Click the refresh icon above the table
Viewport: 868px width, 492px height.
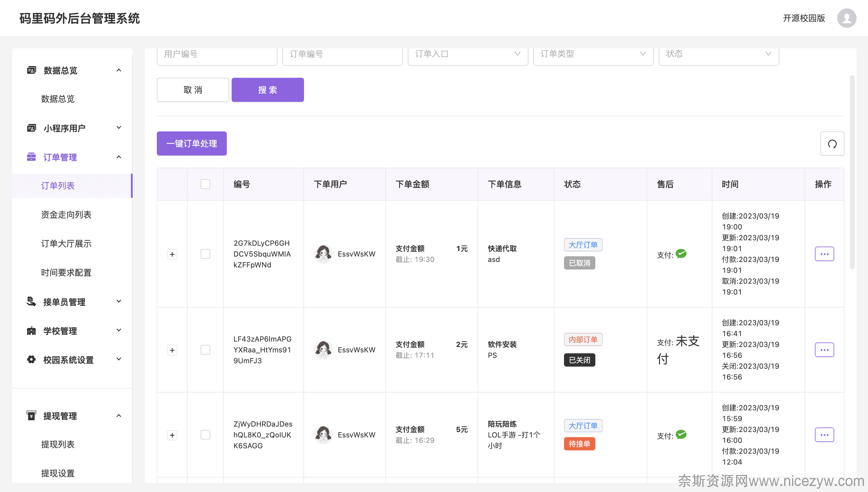point(832,143)
